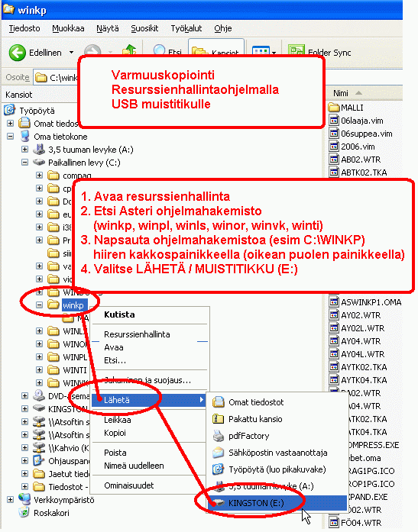Expand the compaq folder node
This screenshot has width=418, height=532.
click(40, 176)
